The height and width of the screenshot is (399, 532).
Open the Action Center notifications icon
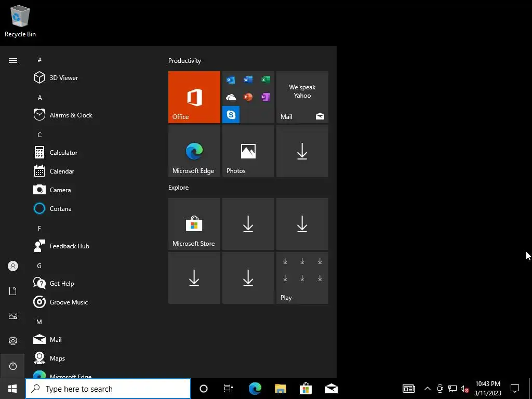pyautogui.click(x=515, y=389)
